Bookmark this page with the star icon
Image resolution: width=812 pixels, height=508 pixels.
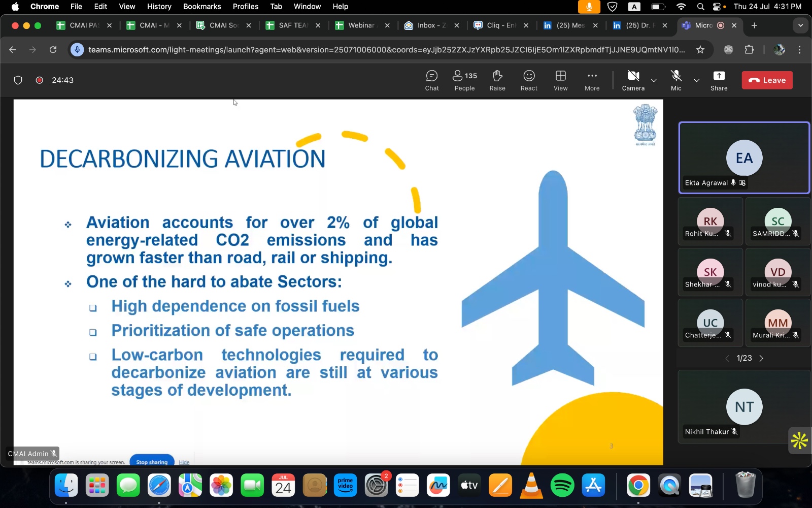[700, 50]
